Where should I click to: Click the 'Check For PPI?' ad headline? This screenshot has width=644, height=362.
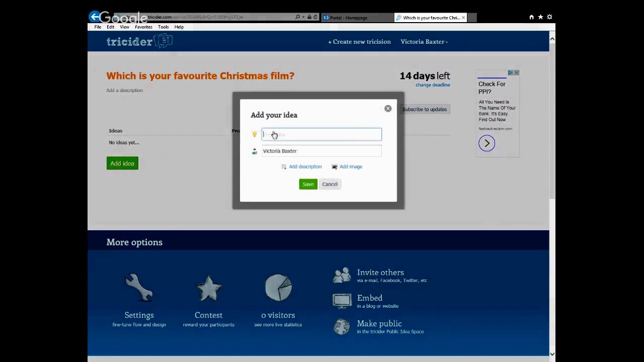tap(492, 88)
